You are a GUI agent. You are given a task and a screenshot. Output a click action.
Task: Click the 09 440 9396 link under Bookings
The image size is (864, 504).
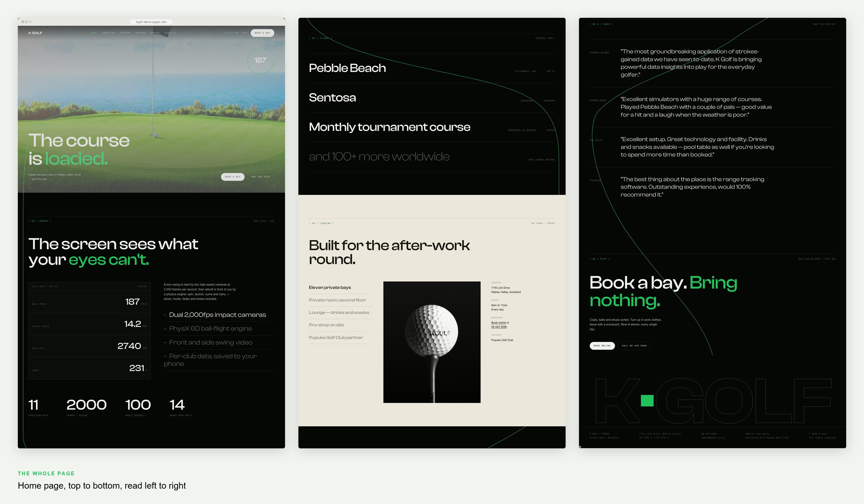(x=499, y=327)
